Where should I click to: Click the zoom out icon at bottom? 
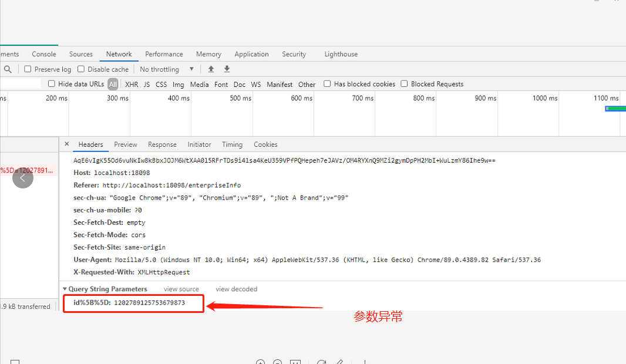click(x=277, y=362)
